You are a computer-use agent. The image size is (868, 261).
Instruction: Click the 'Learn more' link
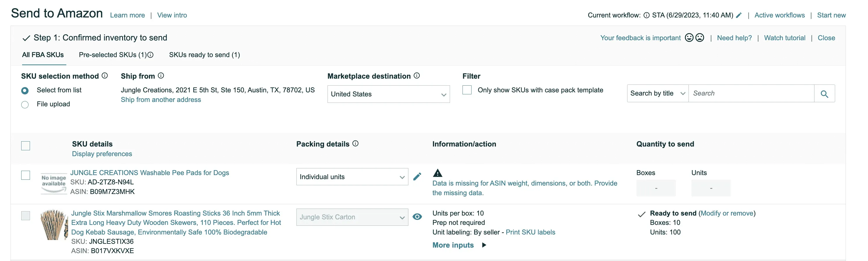pyautogui.click(x=127, y=15)
